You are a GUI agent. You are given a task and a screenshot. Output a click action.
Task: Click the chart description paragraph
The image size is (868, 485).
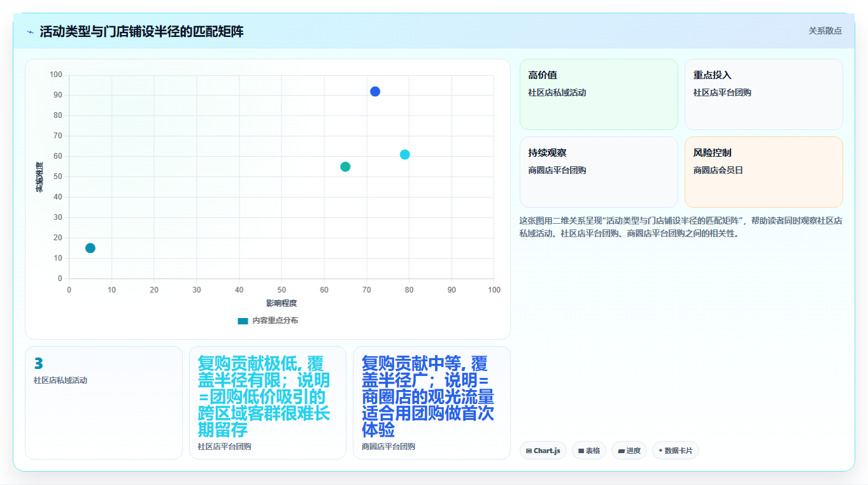[681, 227]
